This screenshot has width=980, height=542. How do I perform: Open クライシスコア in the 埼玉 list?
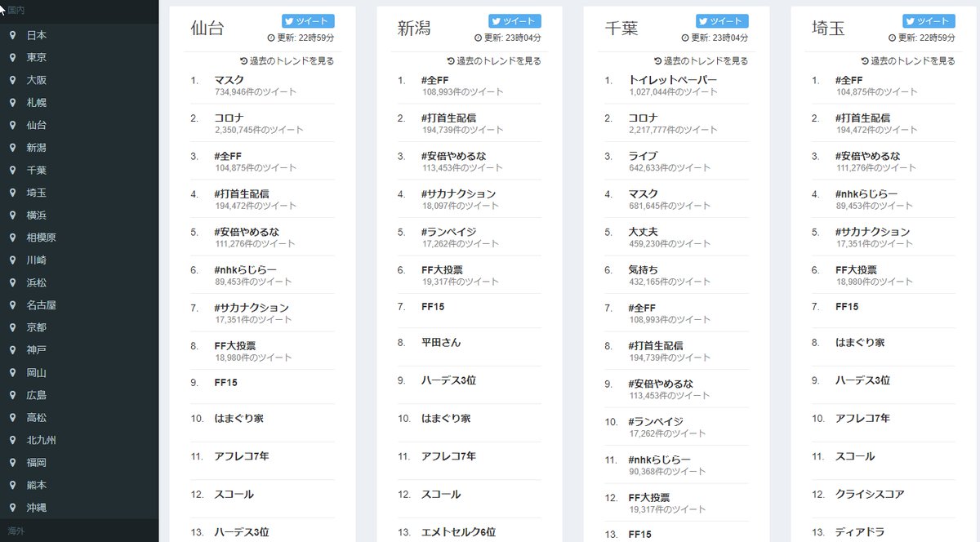tap(871, 494)
